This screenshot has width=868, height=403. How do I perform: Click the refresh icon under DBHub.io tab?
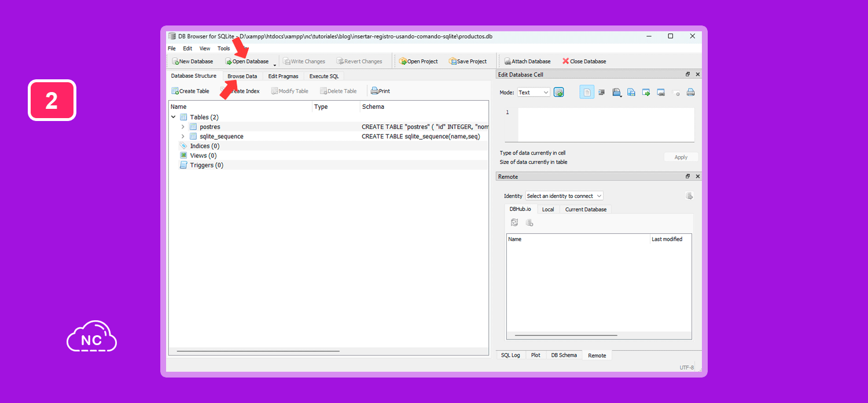click(514, 222)
